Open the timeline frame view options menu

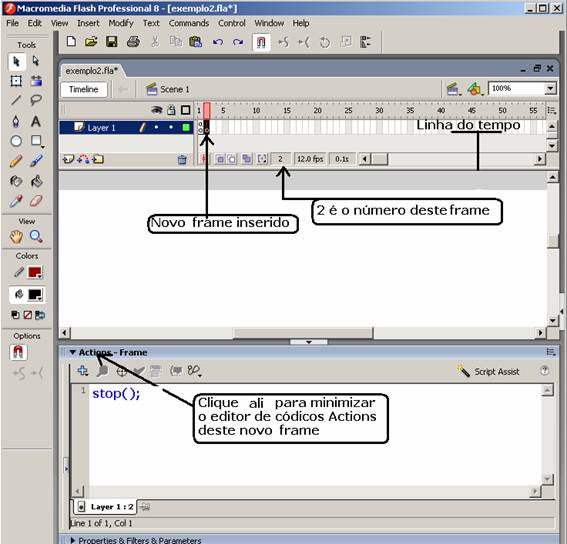click(552, 110)
